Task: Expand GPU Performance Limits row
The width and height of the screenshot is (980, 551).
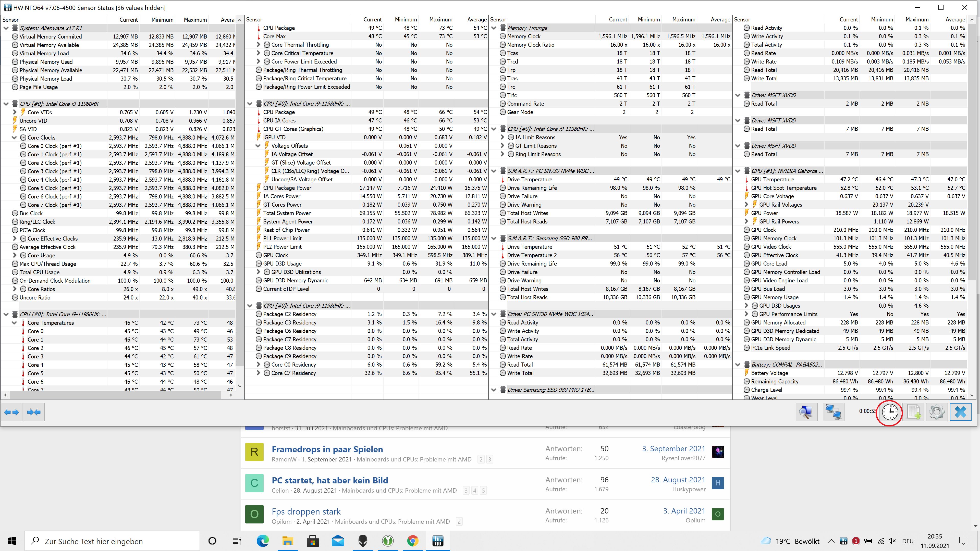Action: [x=746, y=314]
